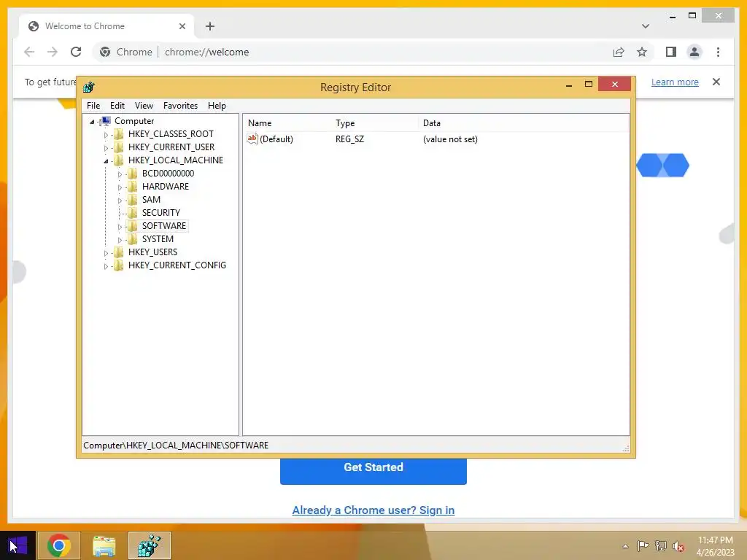This screenshot has height=560, width=747.
Task: Click the taskbar clock
Action: coord(715,546)
